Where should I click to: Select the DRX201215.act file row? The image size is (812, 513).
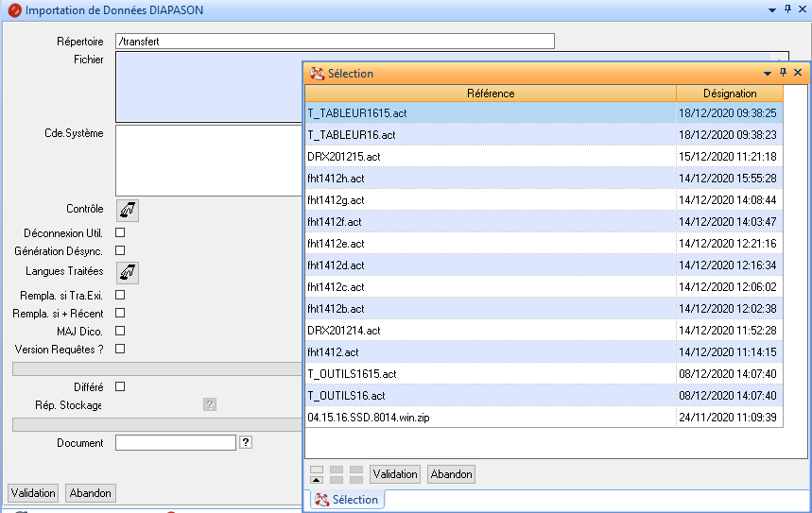click(x=491, y=157)
